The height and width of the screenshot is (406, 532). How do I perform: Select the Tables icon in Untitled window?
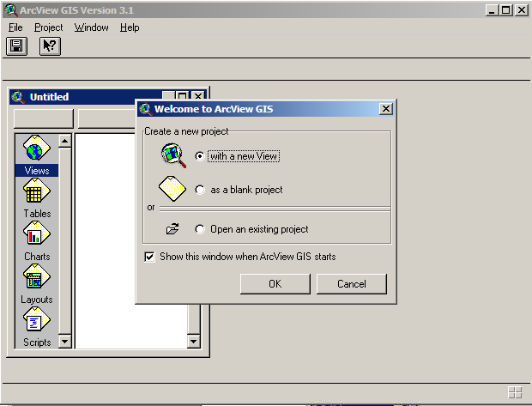tap(37, 191)
